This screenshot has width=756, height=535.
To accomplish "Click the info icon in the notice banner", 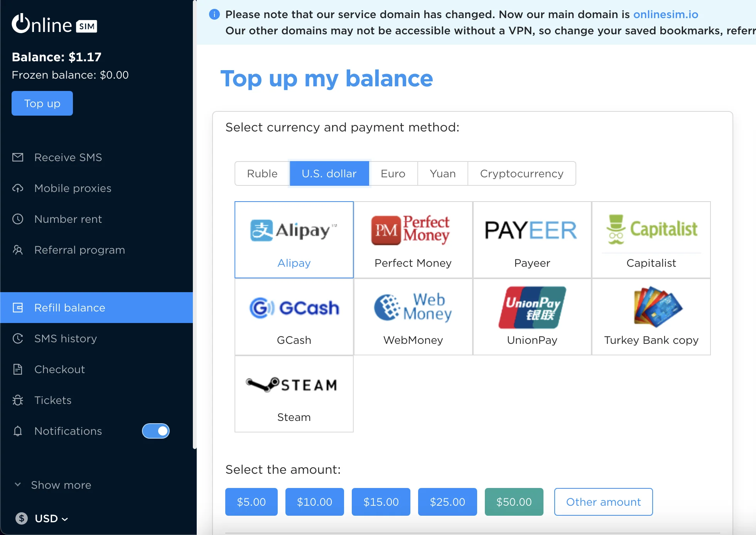I will click(214, 14).
